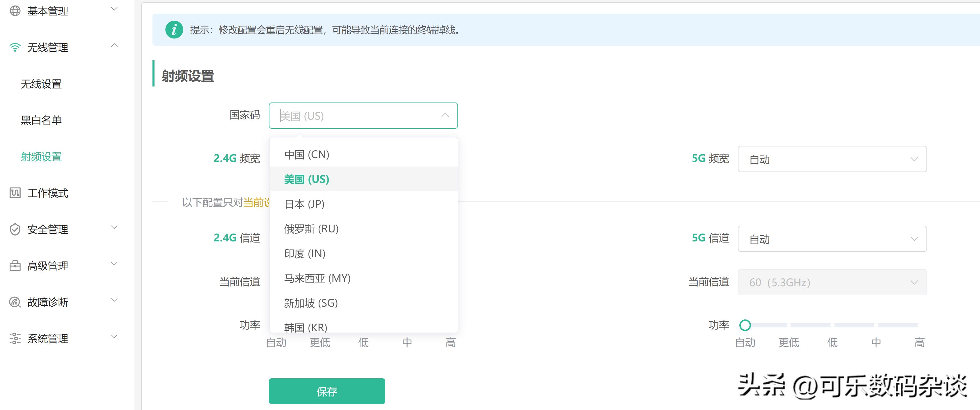This screenshot has height=410, width=980.
Task: Select 射频设置 in the sidebar
Action: tap(41, 156)
